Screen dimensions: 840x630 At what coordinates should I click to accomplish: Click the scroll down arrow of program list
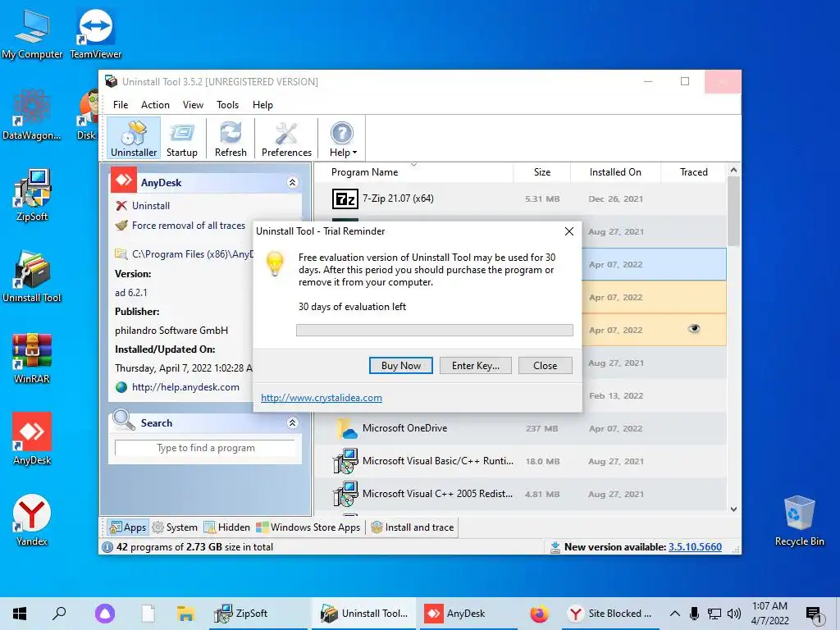tap(733, 509)
